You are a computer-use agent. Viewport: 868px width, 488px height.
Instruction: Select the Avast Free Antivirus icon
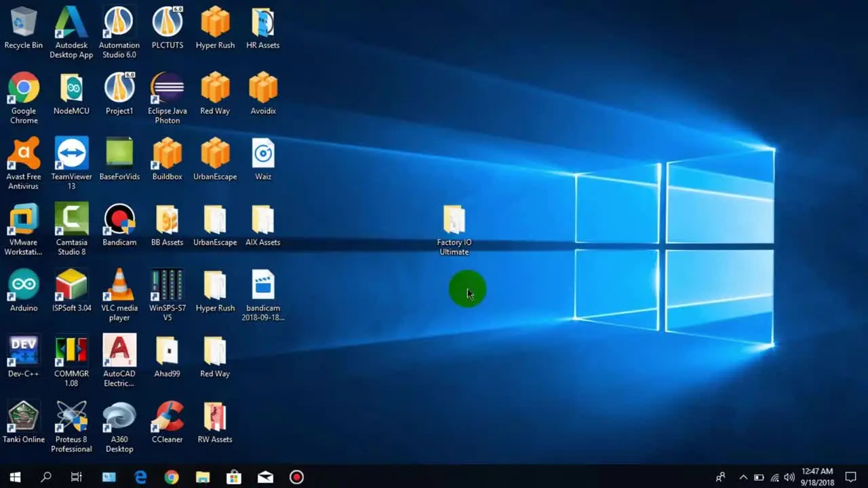[24, 164]
